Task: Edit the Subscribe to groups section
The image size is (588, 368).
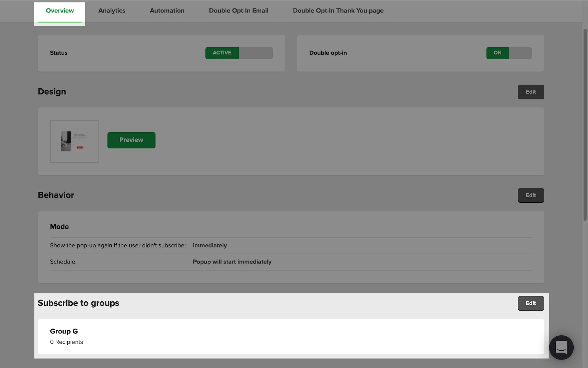Action: pos(530,303)
